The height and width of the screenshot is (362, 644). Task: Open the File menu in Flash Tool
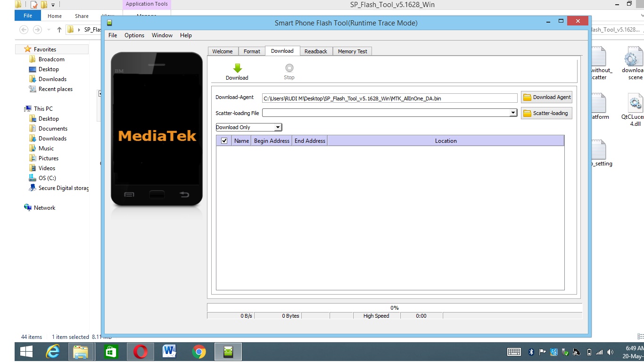113,35
